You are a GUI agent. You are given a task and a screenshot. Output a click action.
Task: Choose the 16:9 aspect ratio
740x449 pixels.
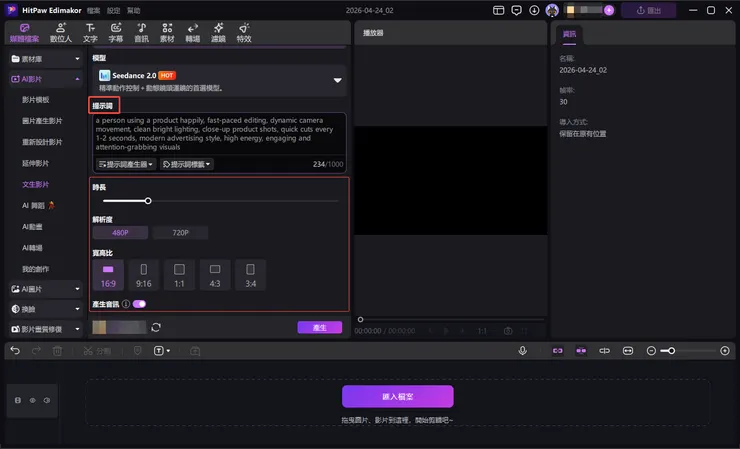point(108,275)
